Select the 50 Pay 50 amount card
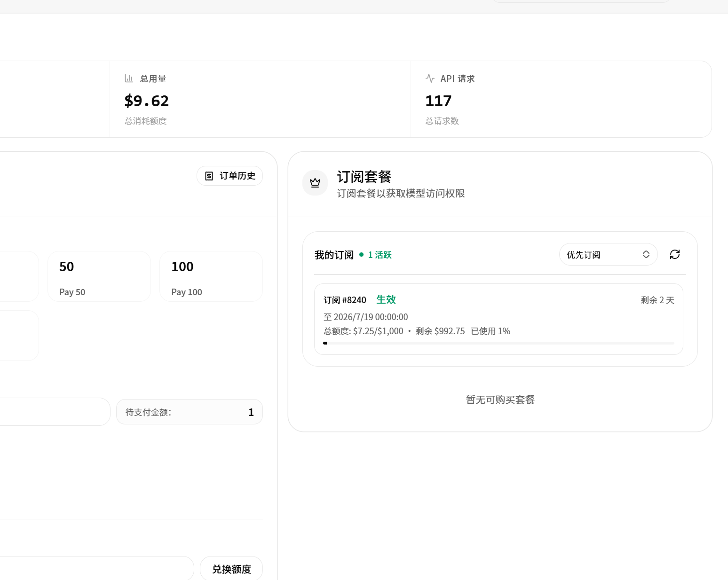The width and height of the screenshot is (728, 580). point(99,276)
